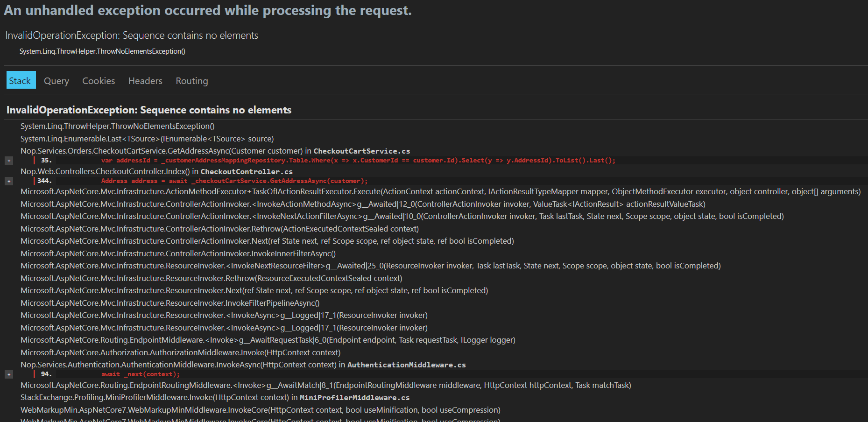This screenshot has width=868, height=422.
Task: Select the Enumerable.Last stack frame
Action: (147, 139)
